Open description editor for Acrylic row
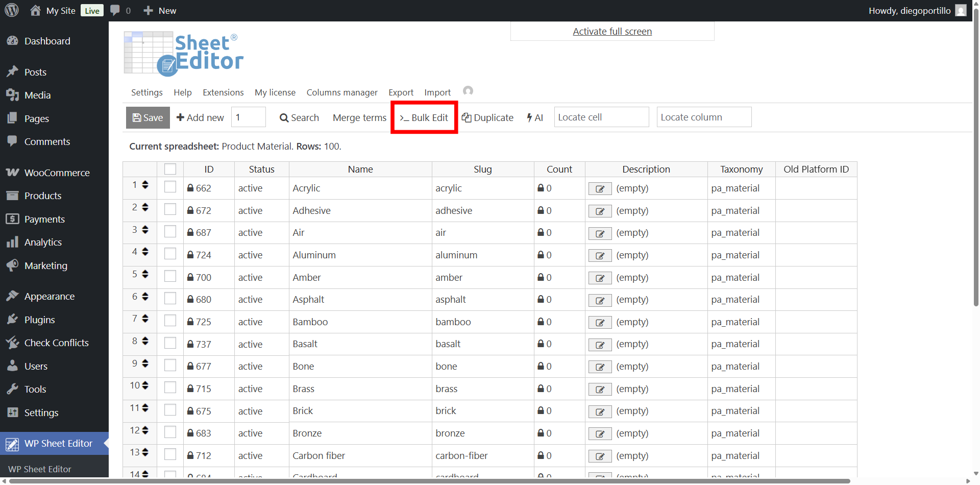Viewport: 980px width, 485px height. [600, 189]
